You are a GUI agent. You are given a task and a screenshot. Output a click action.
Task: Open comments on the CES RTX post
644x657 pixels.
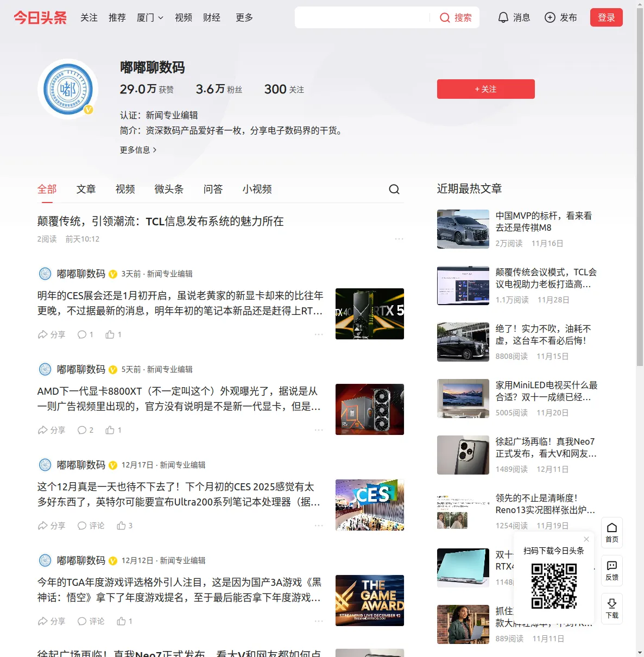pyautogui.click(x=85, y=334)
